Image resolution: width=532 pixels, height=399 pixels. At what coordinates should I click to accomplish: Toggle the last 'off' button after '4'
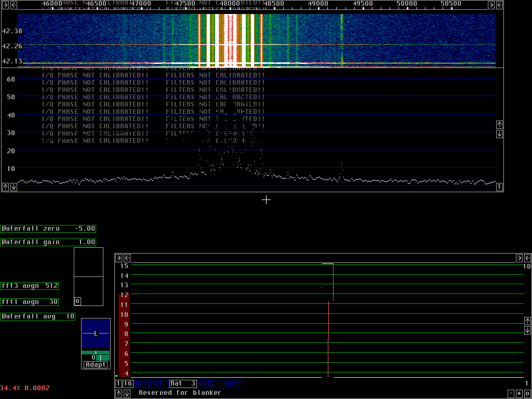click(x=236, y=384)
